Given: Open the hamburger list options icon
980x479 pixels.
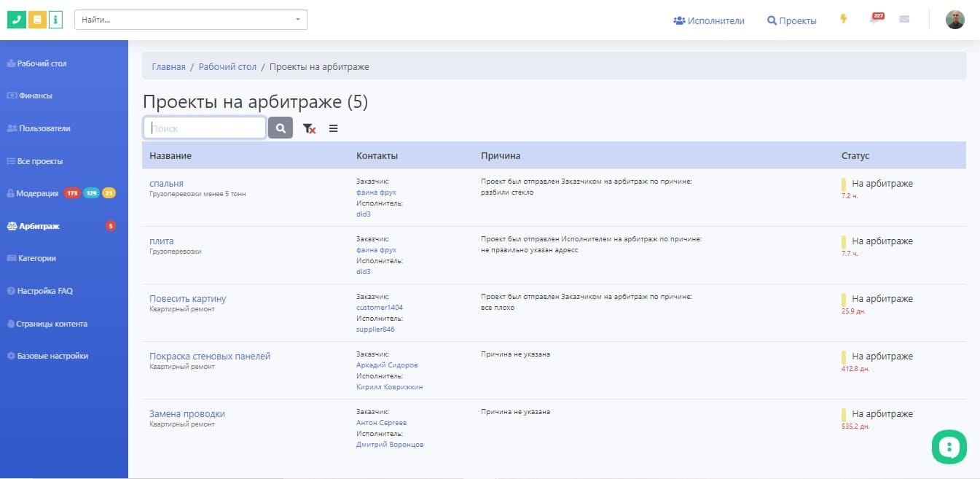Looking at the screenshot, I should pyautogui.click(x=333, y=128).
